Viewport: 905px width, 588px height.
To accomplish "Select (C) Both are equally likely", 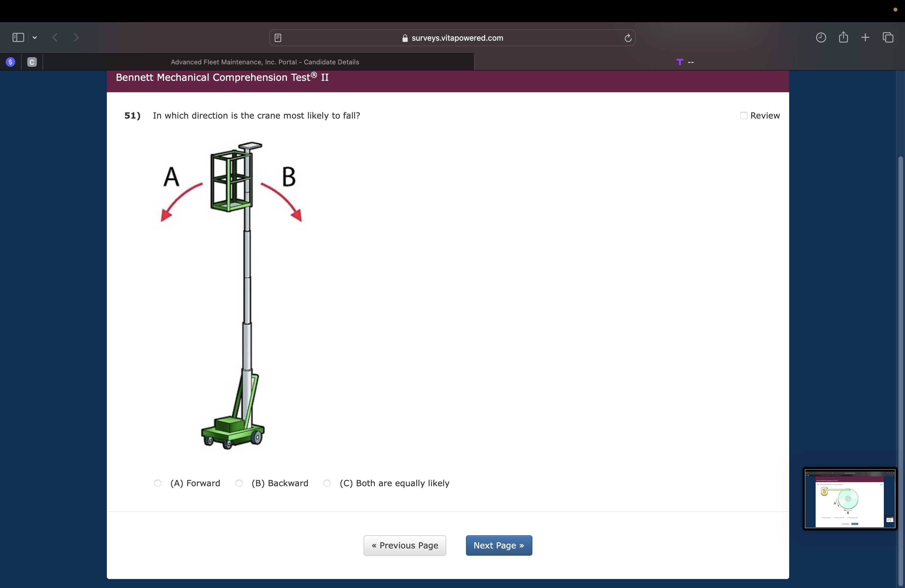I will 327,483.
